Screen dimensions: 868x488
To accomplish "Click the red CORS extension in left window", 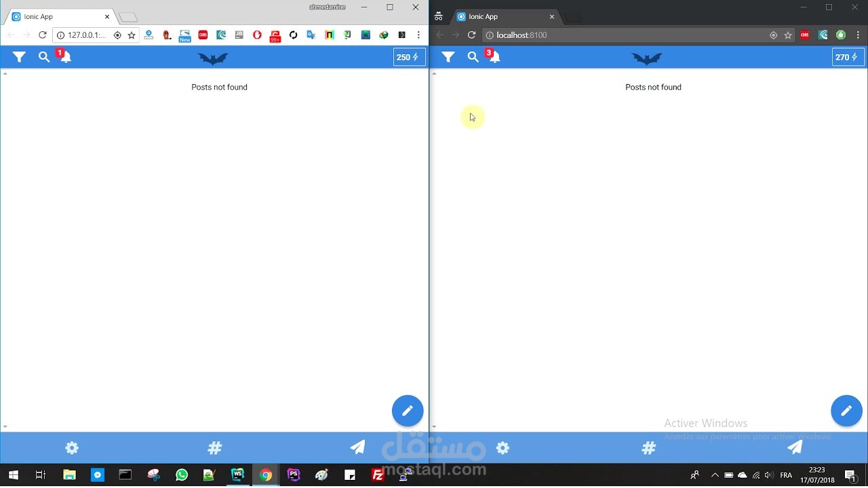I will pos(203,35).
